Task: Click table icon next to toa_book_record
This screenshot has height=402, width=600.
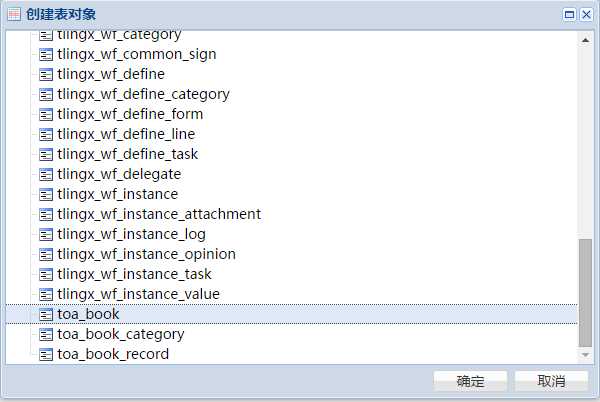Action: coord(46,355)
